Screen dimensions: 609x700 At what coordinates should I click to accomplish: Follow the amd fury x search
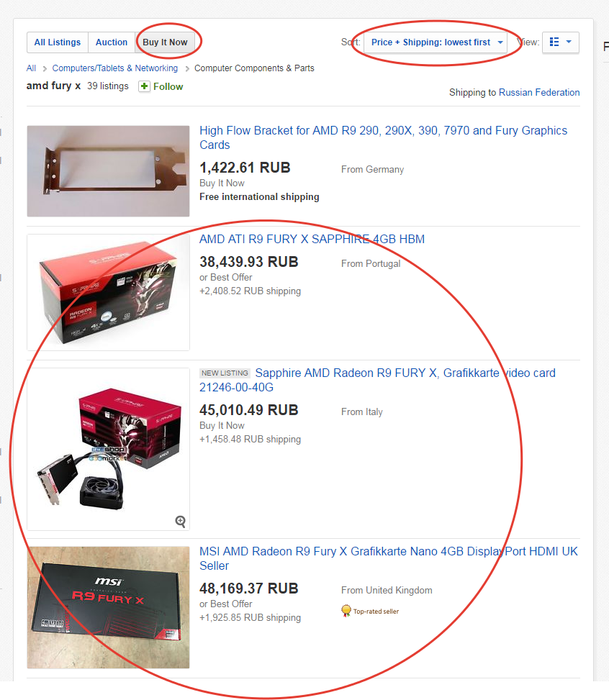click(x=161, y=86)
